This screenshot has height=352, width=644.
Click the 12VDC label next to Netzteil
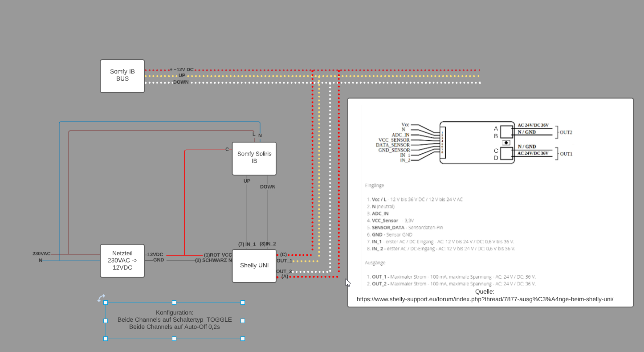point(155,254)
